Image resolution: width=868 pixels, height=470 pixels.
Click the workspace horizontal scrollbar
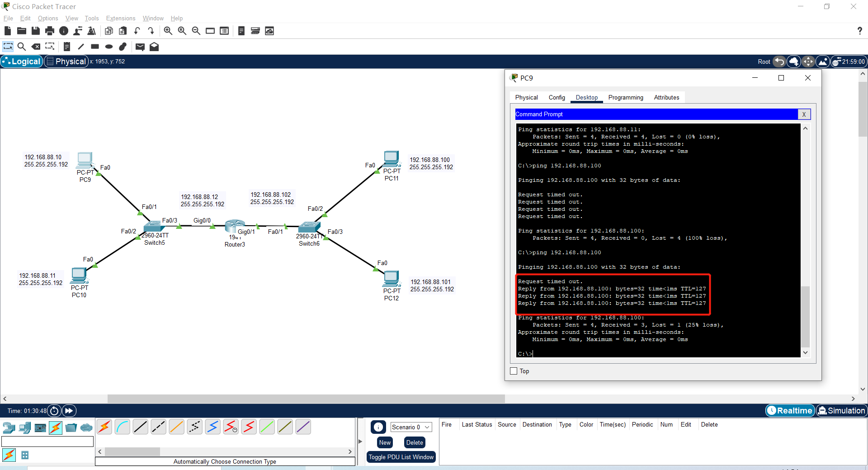[x=306, y=399]
